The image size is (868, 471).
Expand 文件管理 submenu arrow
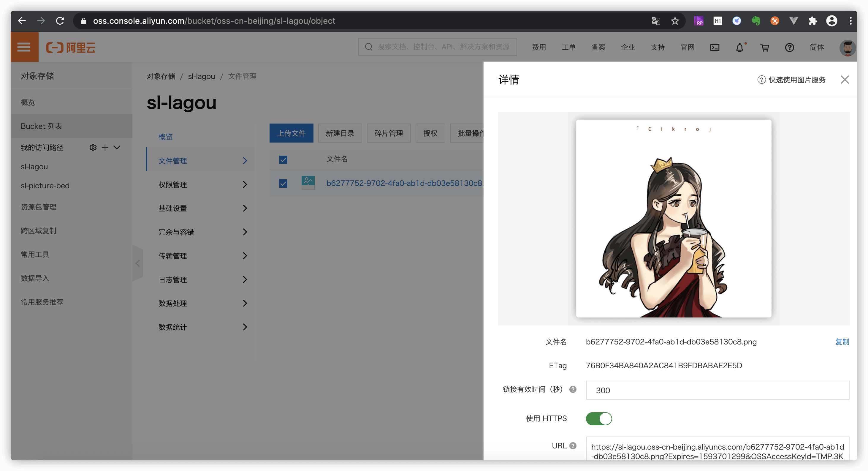click(245, 161)
